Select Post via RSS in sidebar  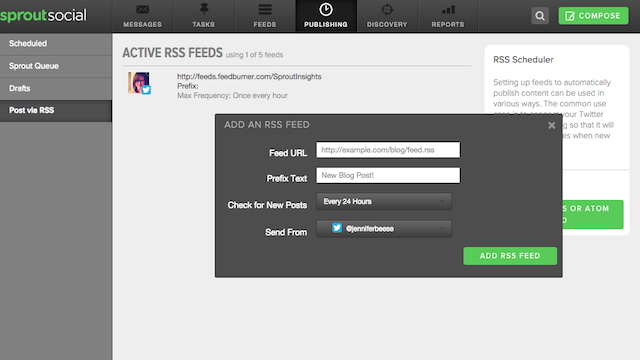(x=56, y=111)
